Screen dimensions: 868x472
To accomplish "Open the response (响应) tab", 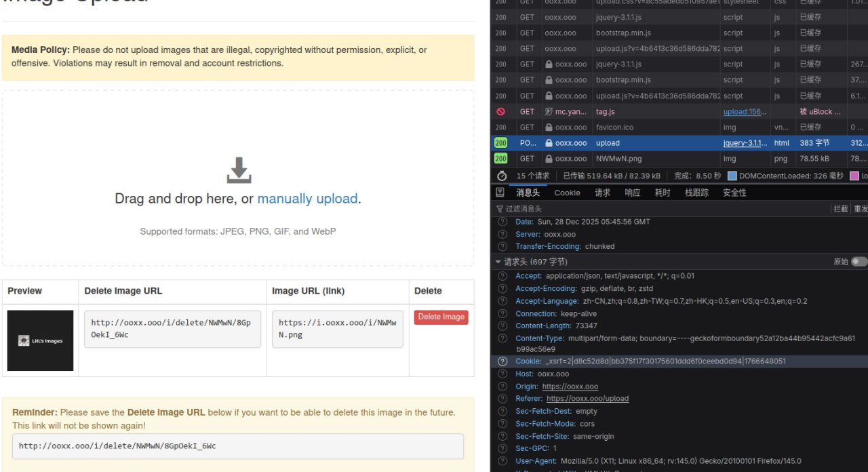I will (632, 193).
